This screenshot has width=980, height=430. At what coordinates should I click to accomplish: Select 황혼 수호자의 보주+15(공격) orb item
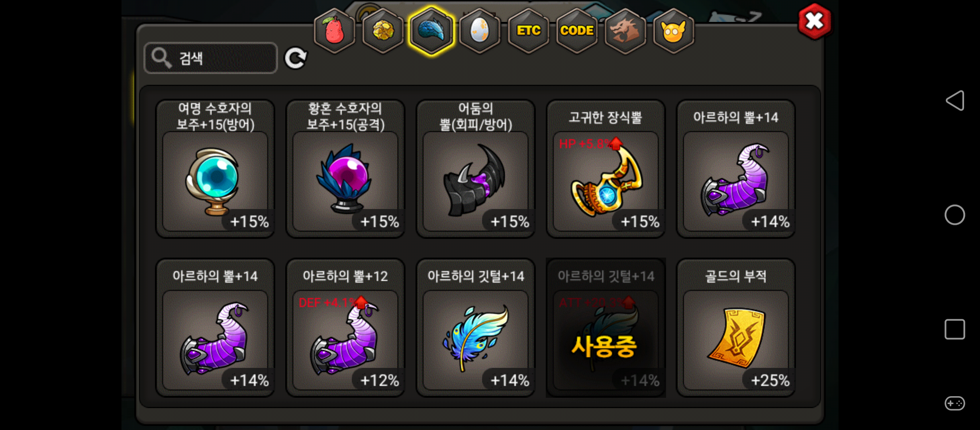tap(345, 169)
